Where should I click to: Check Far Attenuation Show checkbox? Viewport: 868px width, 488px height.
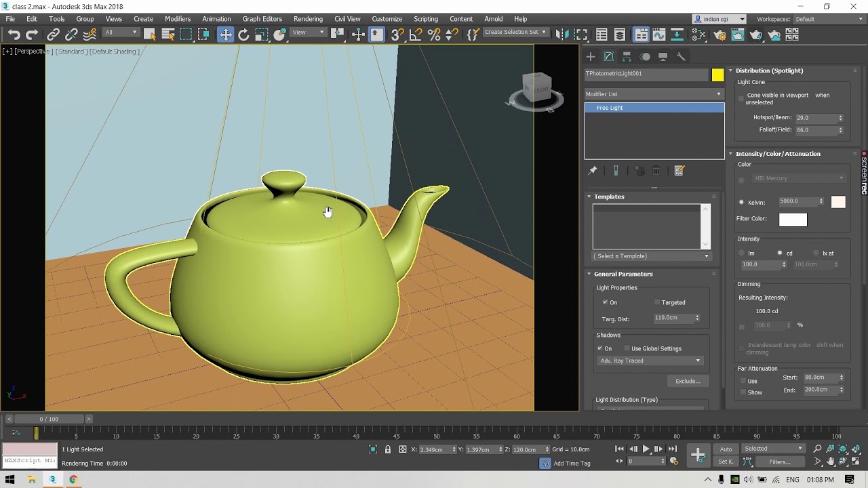coord(743,392)
